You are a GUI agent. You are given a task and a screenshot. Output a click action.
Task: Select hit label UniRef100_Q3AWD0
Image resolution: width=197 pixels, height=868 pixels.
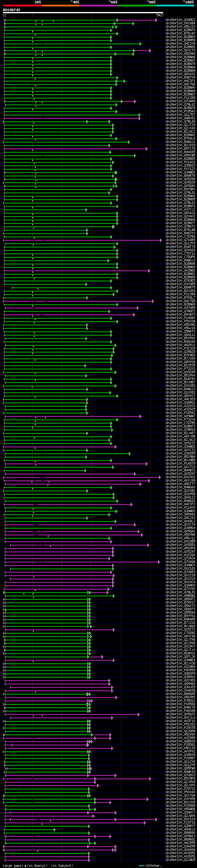pos(180,511)
